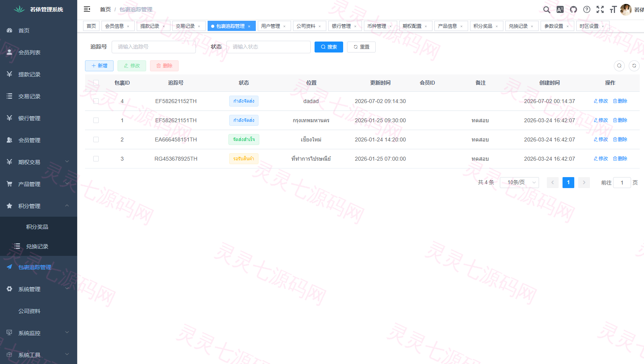This screenshot has height=364, width=644.
Task: Open 提款记录 in the sidebar
Action: (x=38, y=74)
